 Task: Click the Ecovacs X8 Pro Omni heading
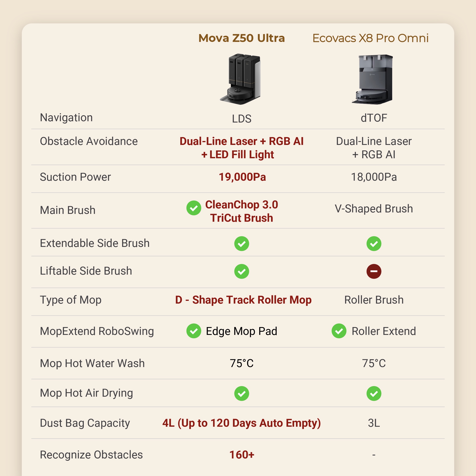point(370,38)
